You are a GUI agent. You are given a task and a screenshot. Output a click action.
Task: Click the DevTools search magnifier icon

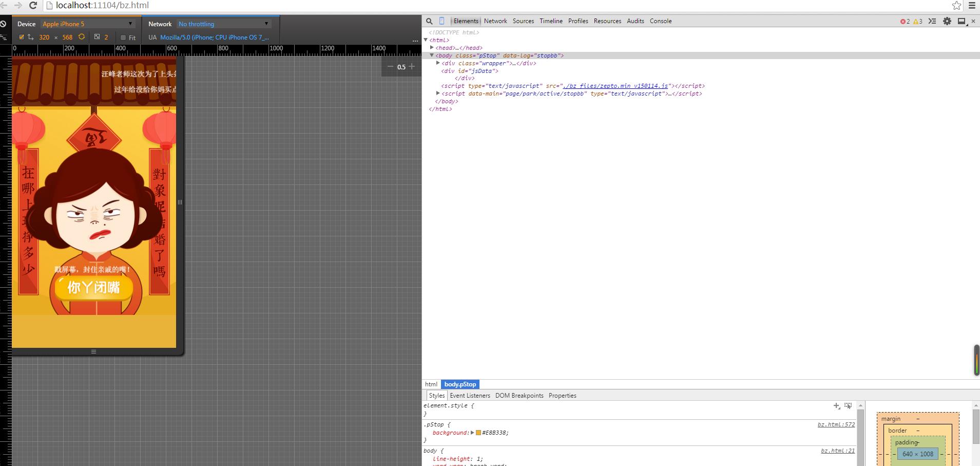(x=429, y=21)
